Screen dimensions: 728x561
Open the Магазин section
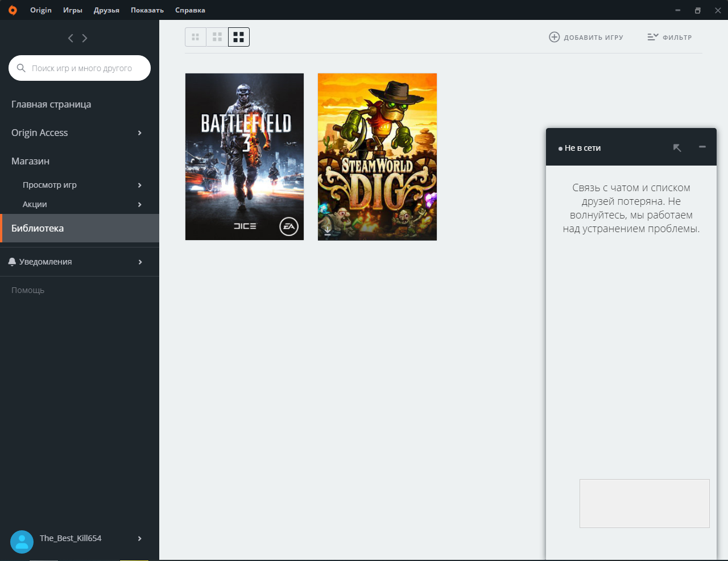pyautogui.click(x=30, y=161)
